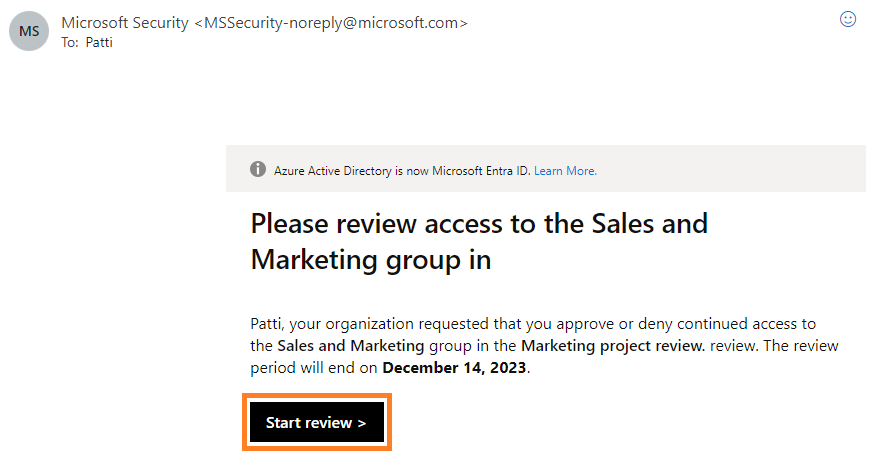The height and width of the screenshot is (455, 875).
Task: Select the Microsoft Security sender name
Action: (x=125, y=23)
